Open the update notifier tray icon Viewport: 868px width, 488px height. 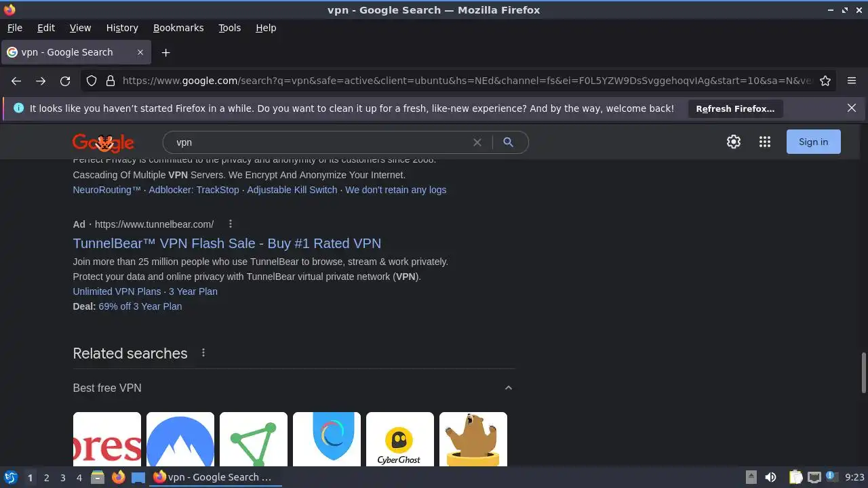click(x=831, y=477)
